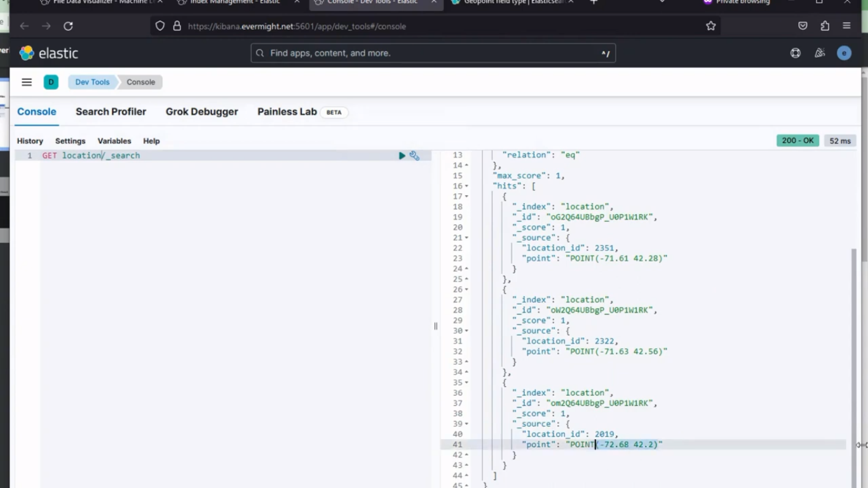Click the 52 ms response time badge
Image resolution: width=868 pixels, height=488 pixels.
840,140
